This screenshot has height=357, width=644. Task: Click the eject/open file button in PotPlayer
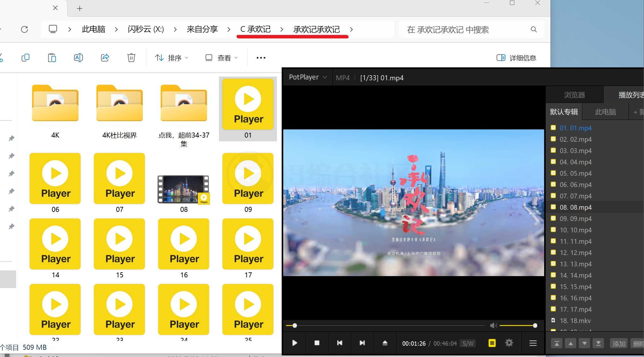pyautogui.click(x=385, y=343)
